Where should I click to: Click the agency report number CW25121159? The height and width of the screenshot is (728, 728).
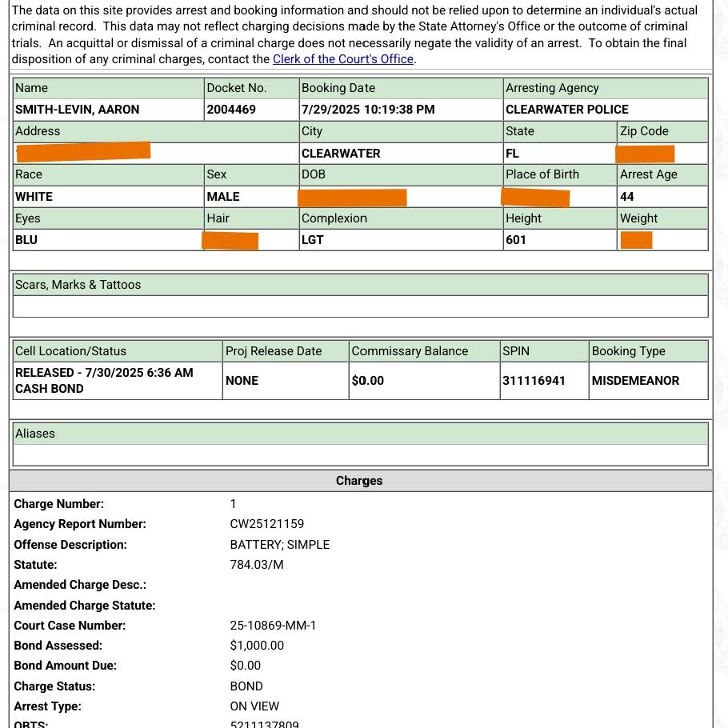click(267, 524)
